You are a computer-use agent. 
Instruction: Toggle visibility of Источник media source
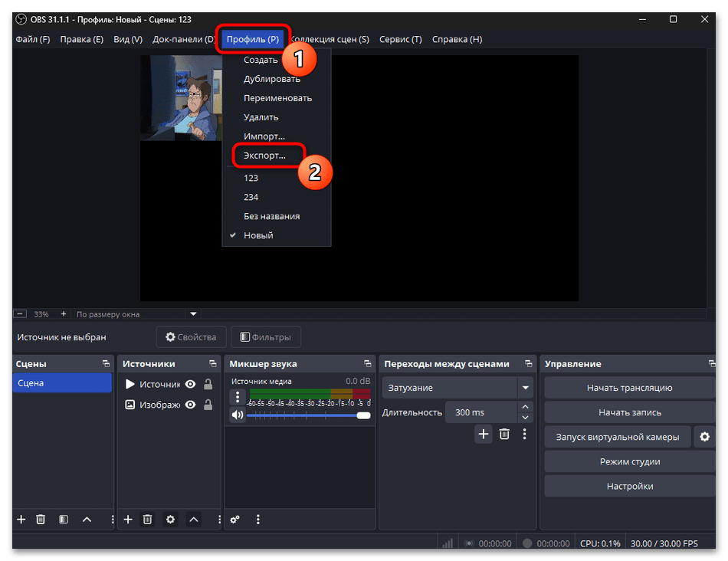click(190, 385)
